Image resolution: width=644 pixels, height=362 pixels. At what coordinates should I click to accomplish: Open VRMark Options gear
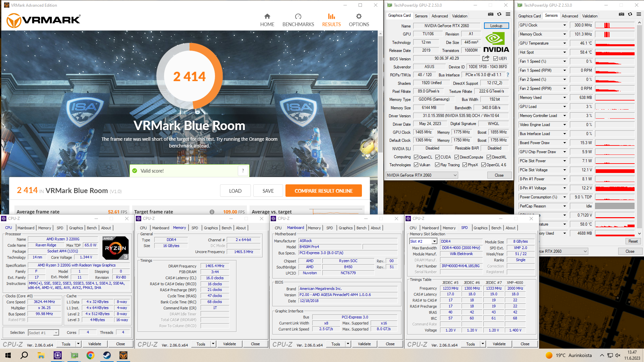(359, 20)
